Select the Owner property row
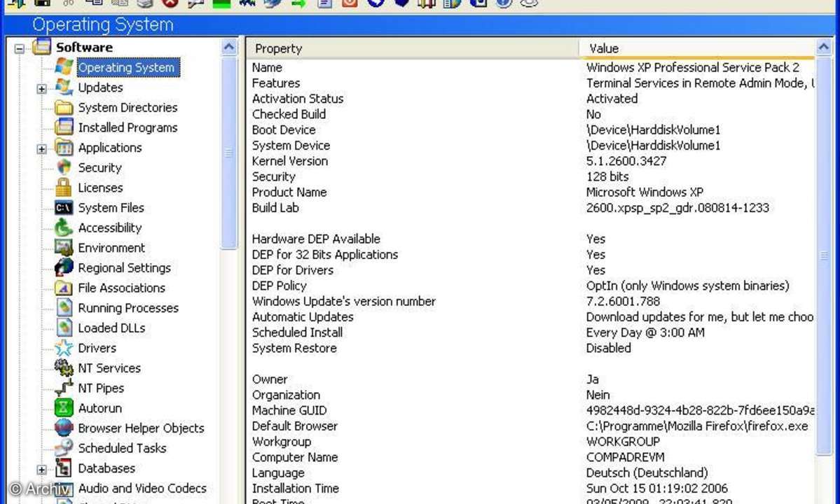 [530, 379]
